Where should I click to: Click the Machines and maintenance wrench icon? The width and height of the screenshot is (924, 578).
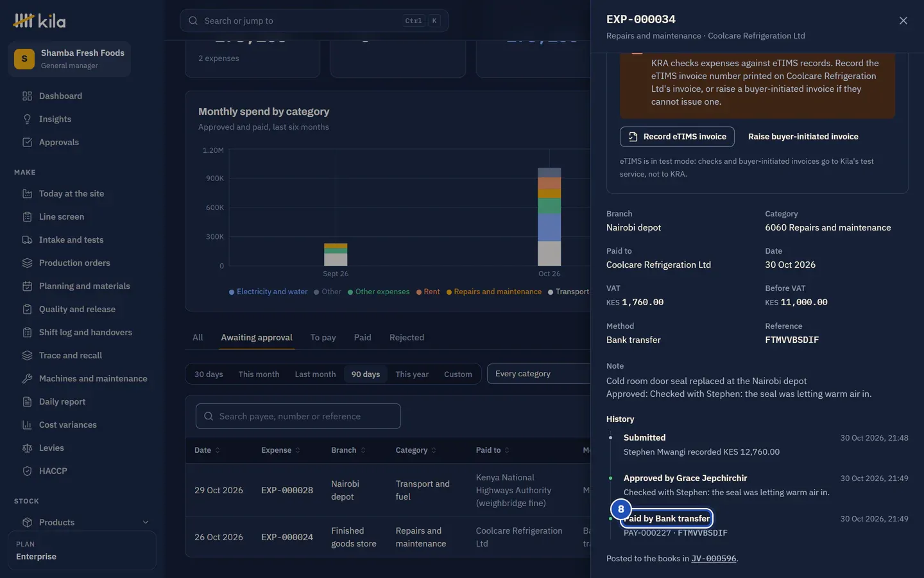pos(27,379)
